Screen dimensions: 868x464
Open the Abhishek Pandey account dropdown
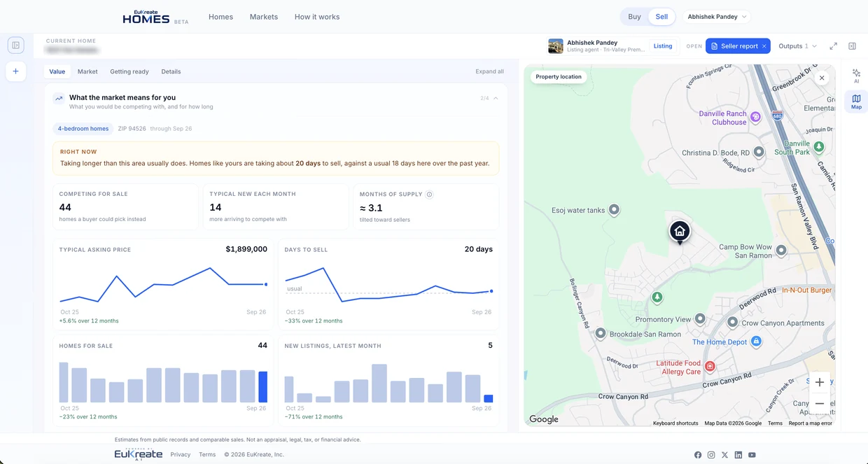pos(716,17)
